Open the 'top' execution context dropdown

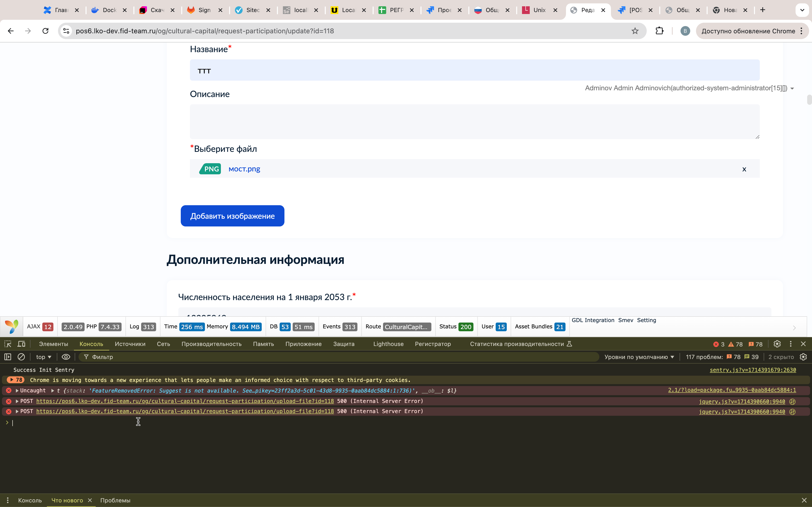click(43, 357)
